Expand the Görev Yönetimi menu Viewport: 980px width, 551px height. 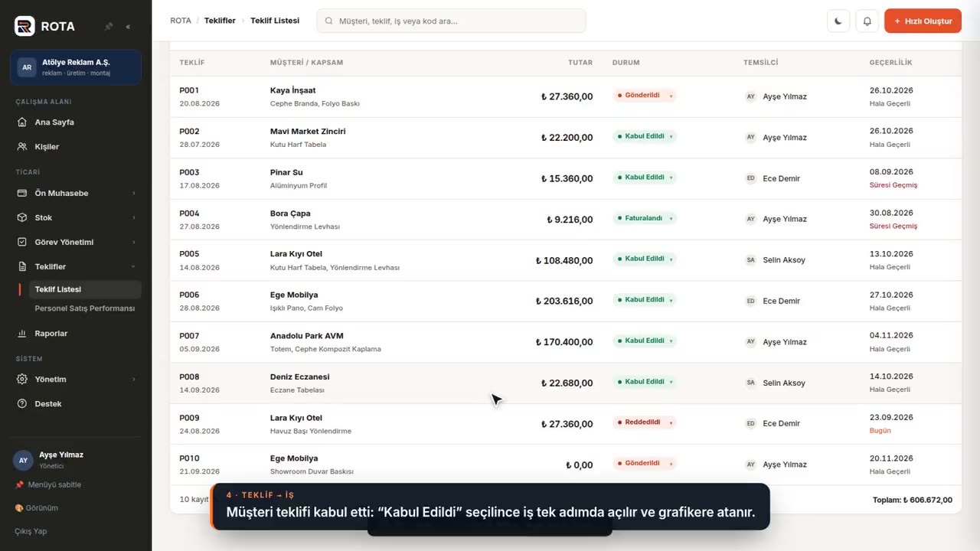click(x=77, y=243)
